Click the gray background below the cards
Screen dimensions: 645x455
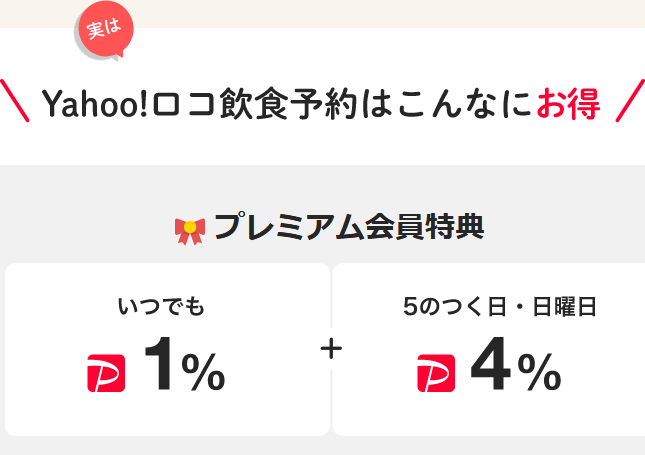322,446
